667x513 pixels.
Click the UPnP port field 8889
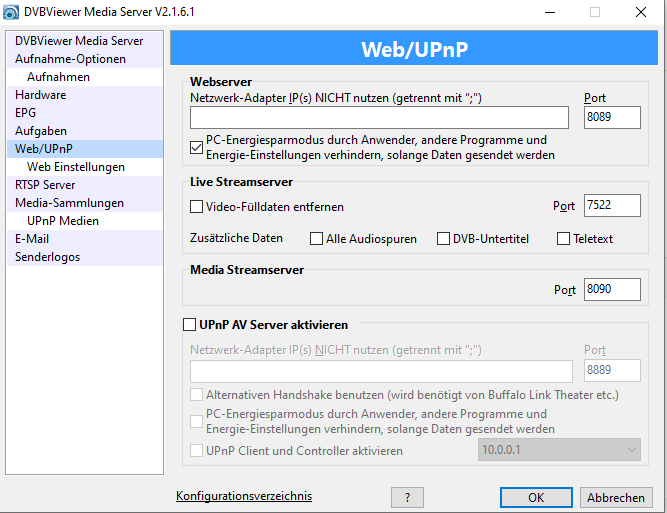(612, 370)
